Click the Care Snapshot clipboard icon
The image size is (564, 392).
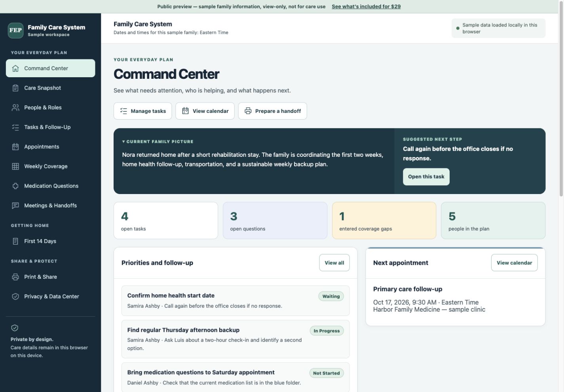click(15, 88)
